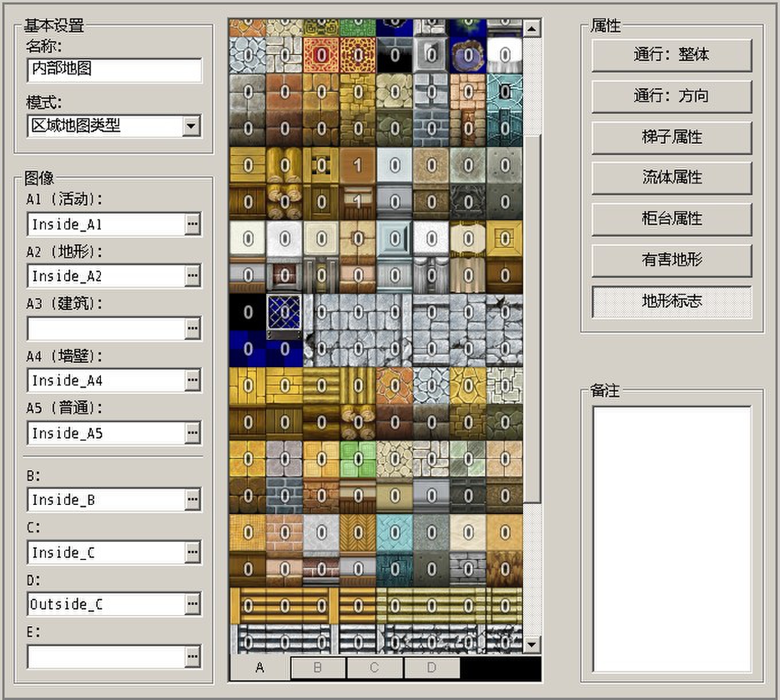Toggle the 地形标志 button
Image resolution: width=780 pixels, height=700 pixels.
tap(672, 301)
